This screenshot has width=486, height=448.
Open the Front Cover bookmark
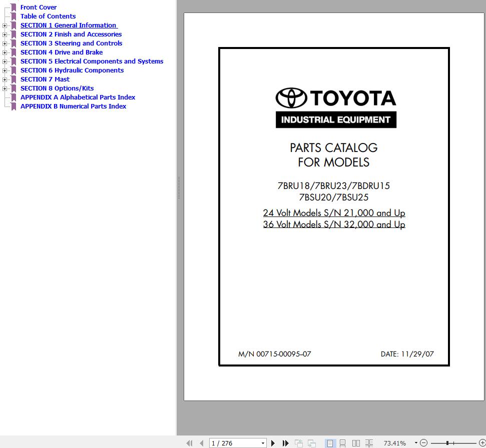39,7
